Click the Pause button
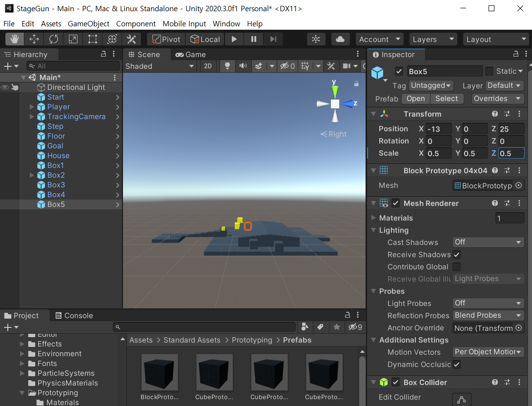532x406 pixels. (x=253, y=40)
